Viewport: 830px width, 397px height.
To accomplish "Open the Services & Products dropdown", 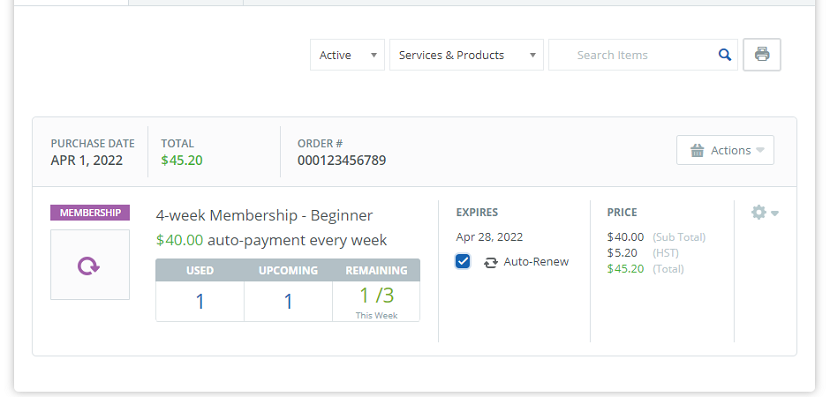I will click(466, 55).
